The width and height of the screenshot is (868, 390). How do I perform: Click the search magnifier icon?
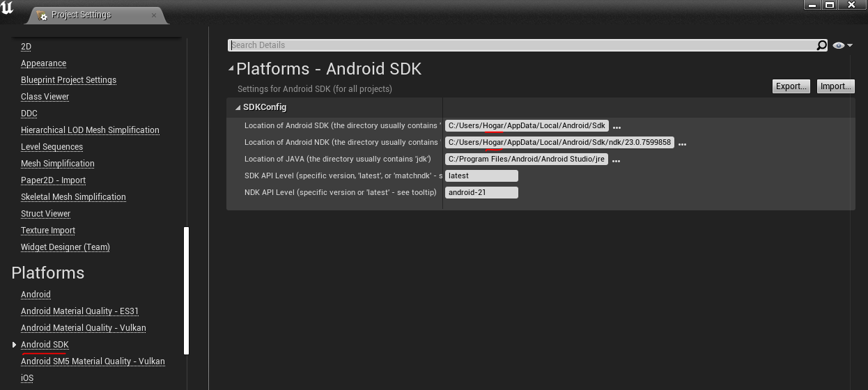[x=822, y=45]
